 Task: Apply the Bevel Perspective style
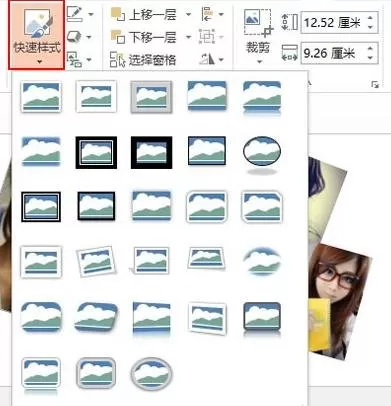[x=96, y=317]
